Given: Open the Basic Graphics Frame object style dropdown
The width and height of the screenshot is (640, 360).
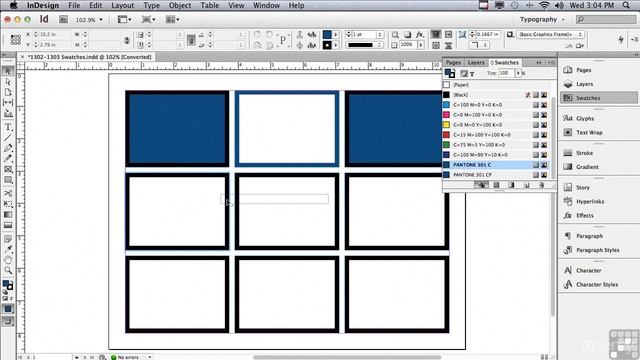Looking at the screenshot, I should (550, 34).
